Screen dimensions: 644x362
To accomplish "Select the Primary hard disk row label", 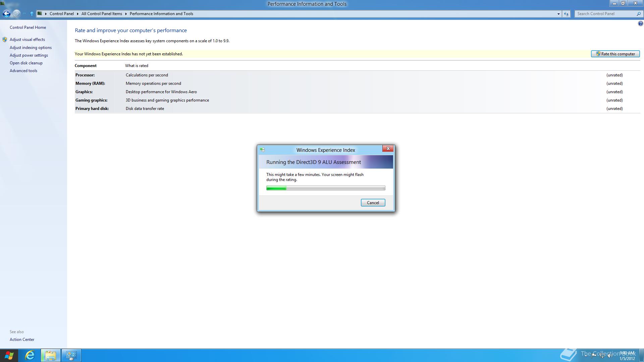I will (x=92, y=109).
